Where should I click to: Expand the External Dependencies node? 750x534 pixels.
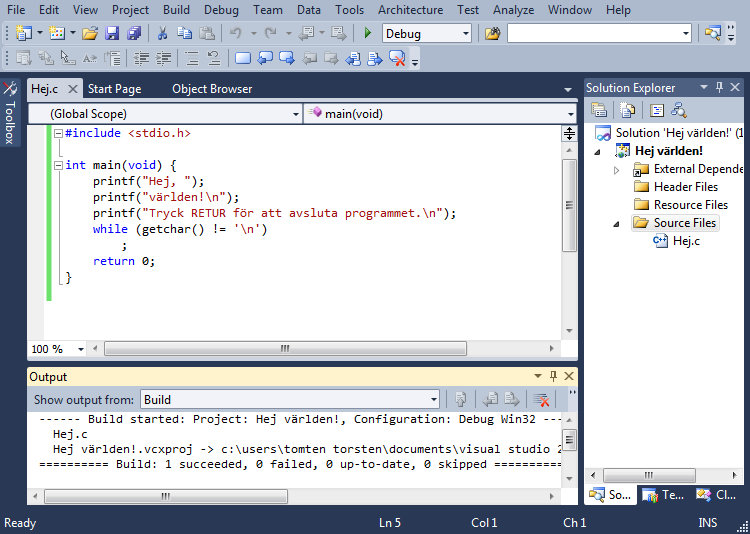[x=617, y=169]
